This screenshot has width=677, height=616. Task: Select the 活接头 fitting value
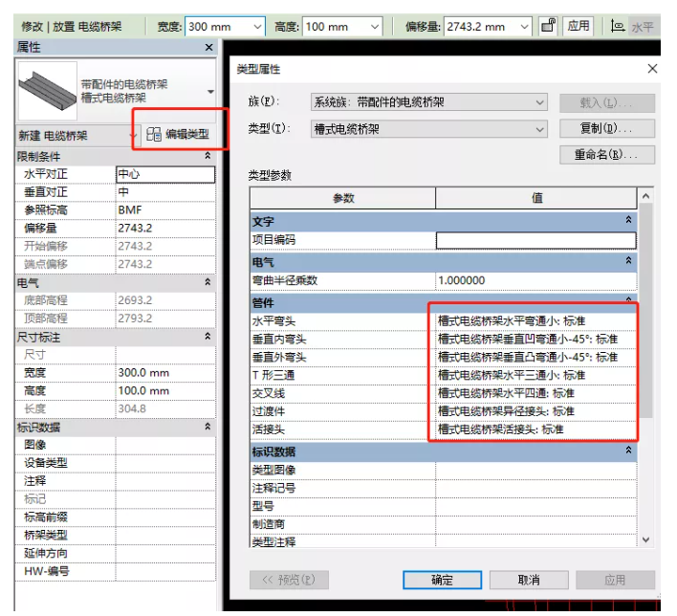click(x=535, y=429)
